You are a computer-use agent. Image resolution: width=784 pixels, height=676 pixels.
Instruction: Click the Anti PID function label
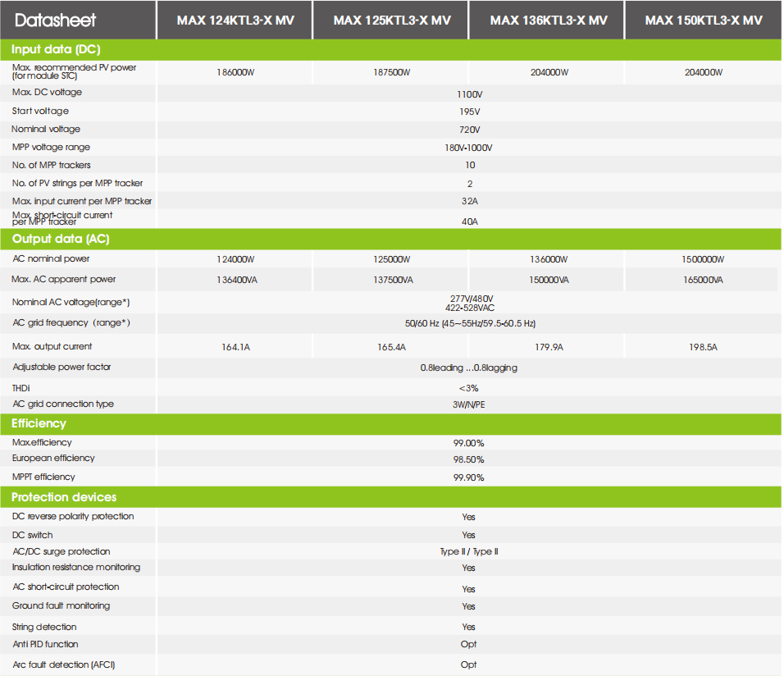pos(45,644)
